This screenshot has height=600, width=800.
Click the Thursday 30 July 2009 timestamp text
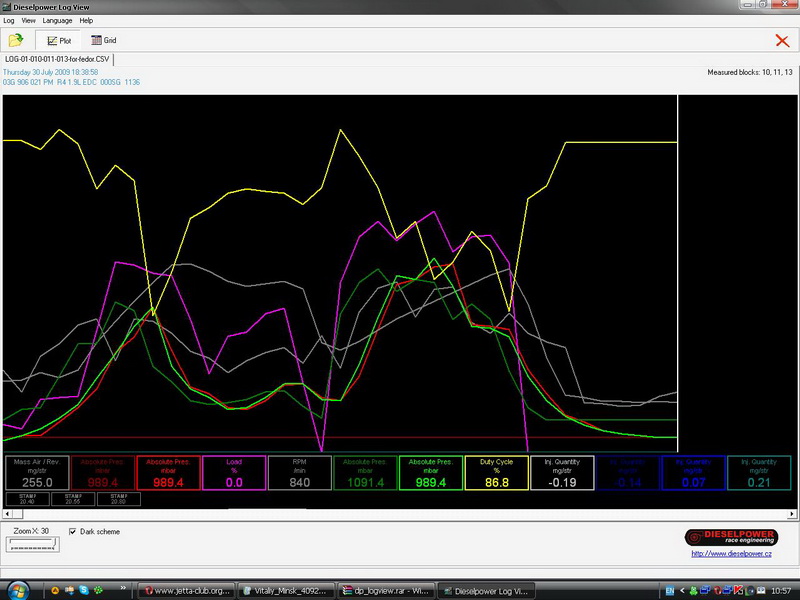pos(51,72)
